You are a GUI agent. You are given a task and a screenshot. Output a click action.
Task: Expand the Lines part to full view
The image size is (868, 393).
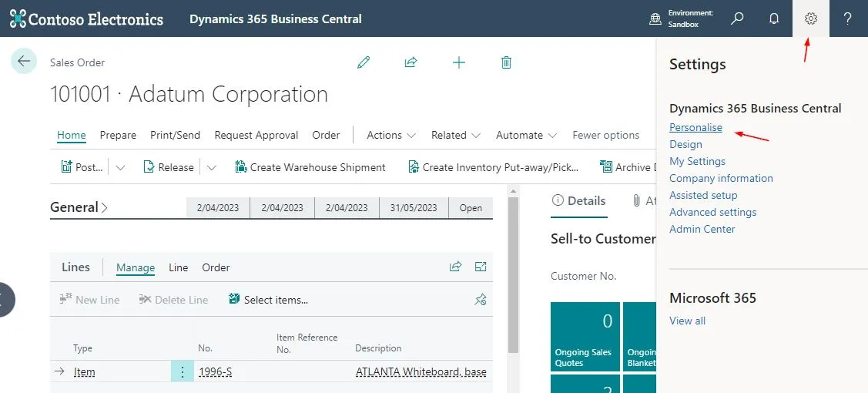tap(481, 267)
